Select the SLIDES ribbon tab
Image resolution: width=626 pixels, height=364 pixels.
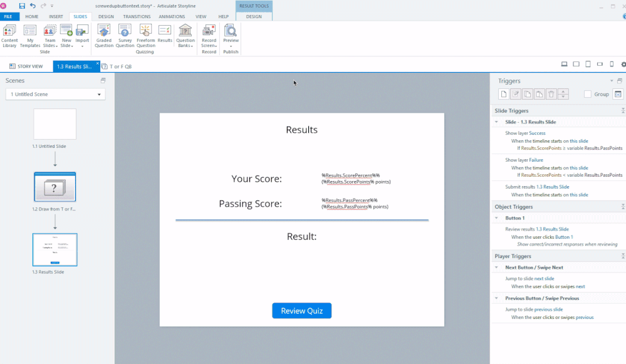pos(80,17)
